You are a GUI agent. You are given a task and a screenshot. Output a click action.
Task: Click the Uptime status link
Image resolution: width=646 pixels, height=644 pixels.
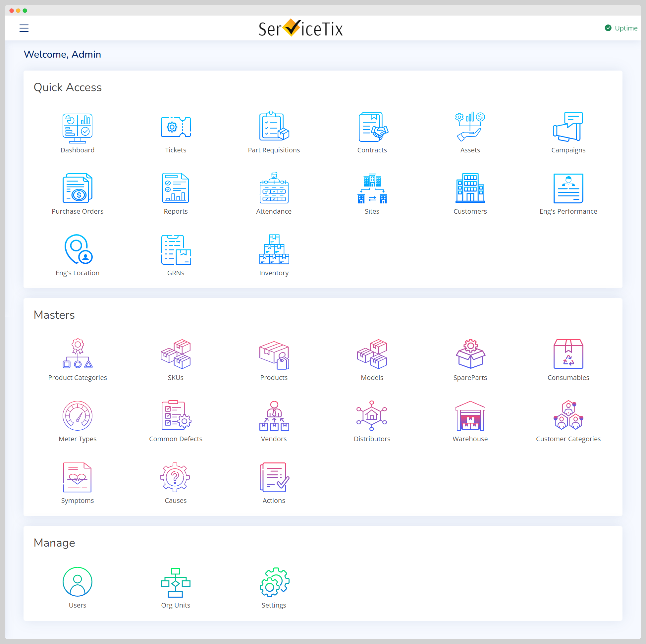click(x=621, y=28)
